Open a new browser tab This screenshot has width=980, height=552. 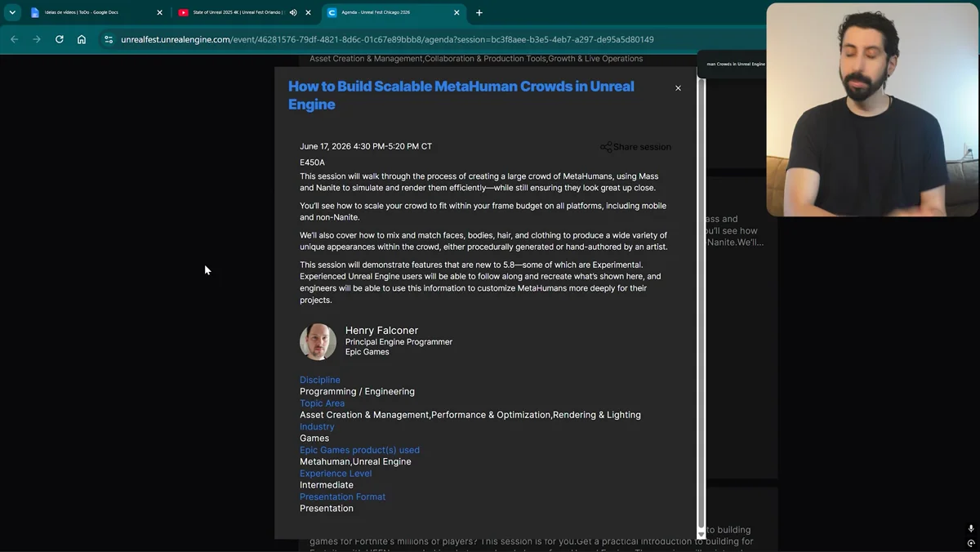click(479, 12)
